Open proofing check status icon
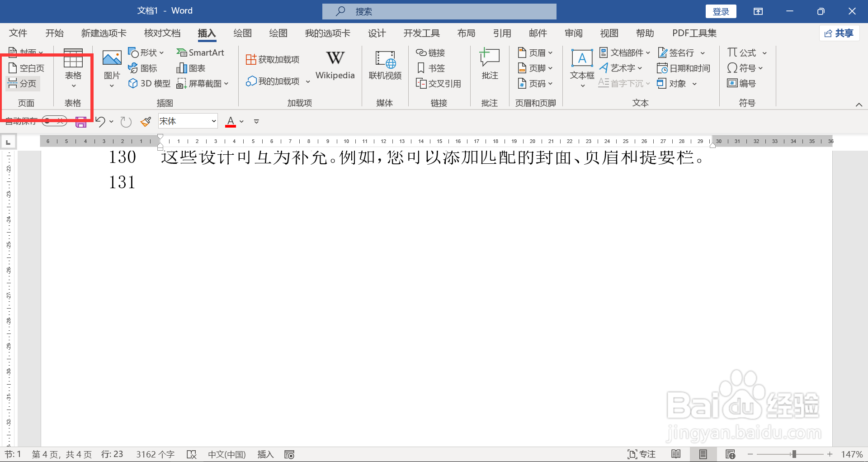Image resolution: width=868 pixels, height=462 pixels. click(192, 454)
